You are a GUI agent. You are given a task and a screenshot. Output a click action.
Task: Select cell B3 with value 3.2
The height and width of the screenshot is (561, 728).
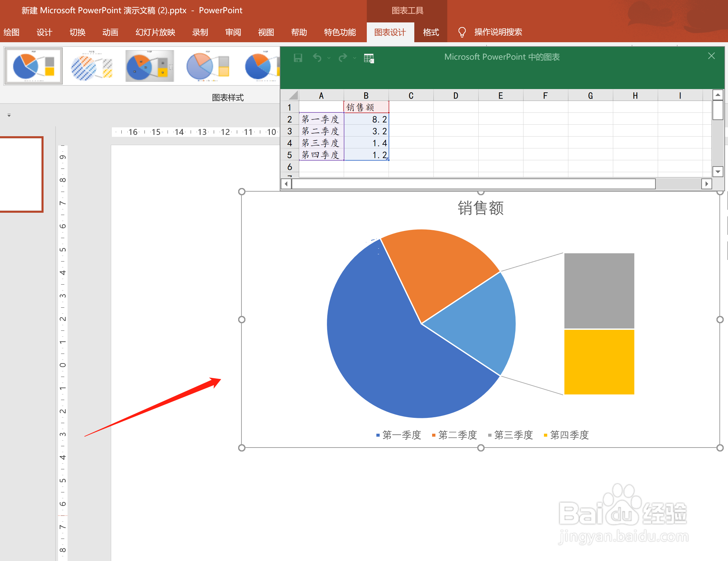click(366, 131)
